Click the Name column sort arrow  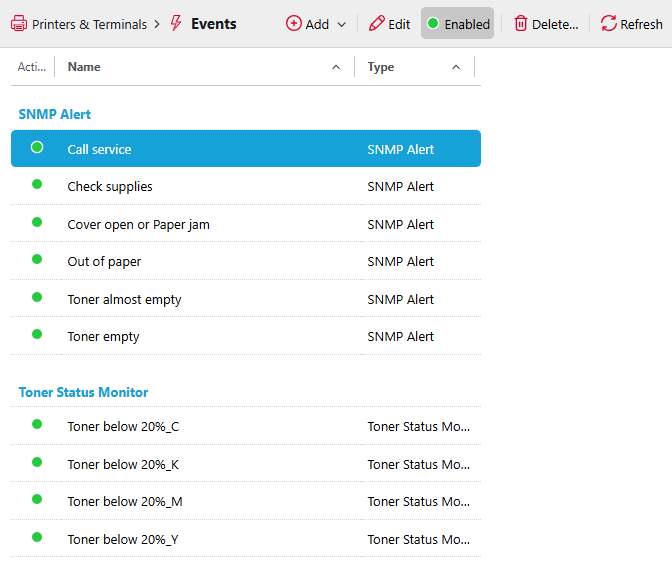tap(336, 67)
